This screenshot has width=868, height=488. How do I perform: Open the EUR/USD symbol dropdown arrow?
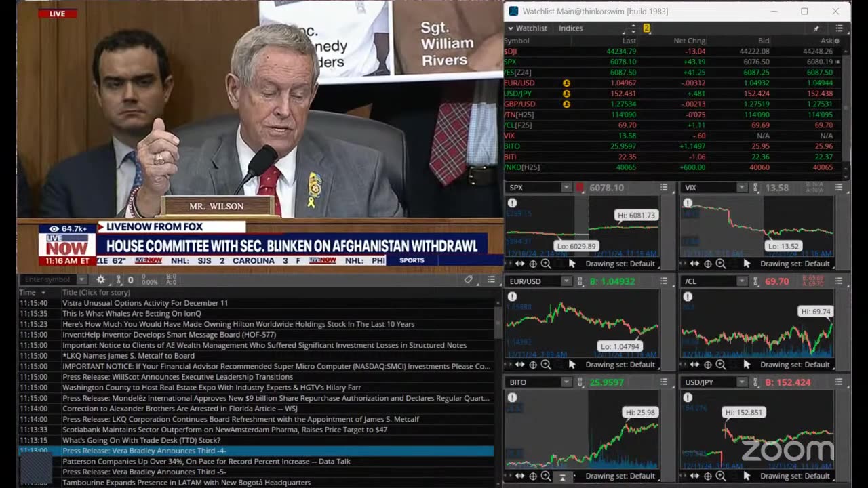pos(566,281)
